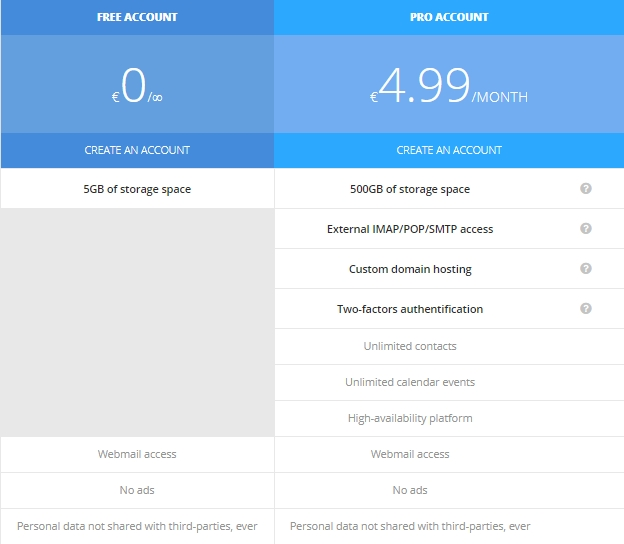Click Unlimited calendar events row

coord(449,382)
